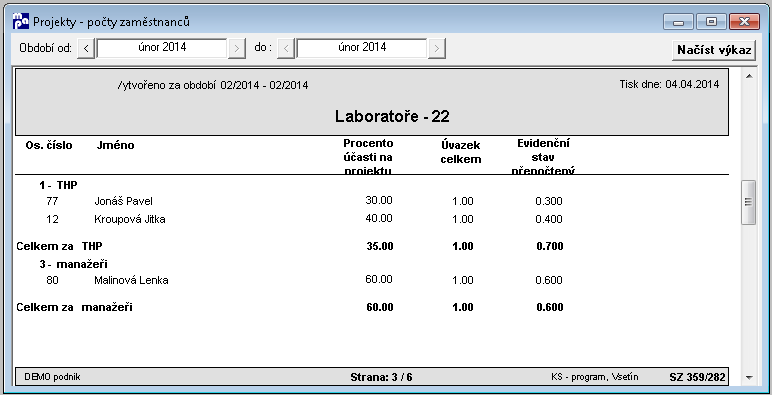Click the application icon in title bar
This screenshot has width=772, height=395.
coord(21,21)
